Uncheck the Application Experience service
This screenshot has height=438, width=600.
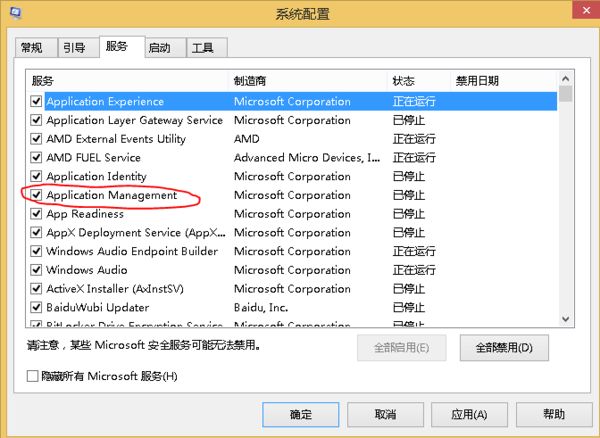pyautogui.click(x=36, y=101)
